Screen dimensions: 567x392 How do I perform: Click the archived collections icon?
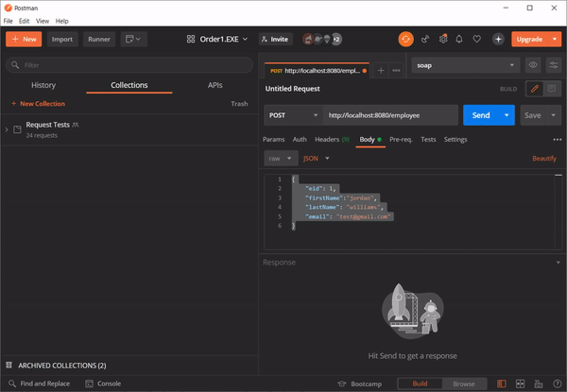click(9, 365)
